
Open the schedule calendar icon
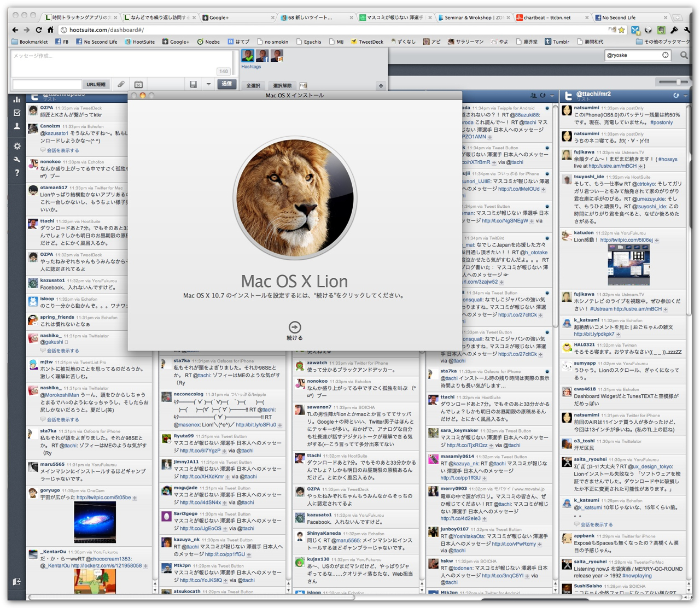(138, 84)
